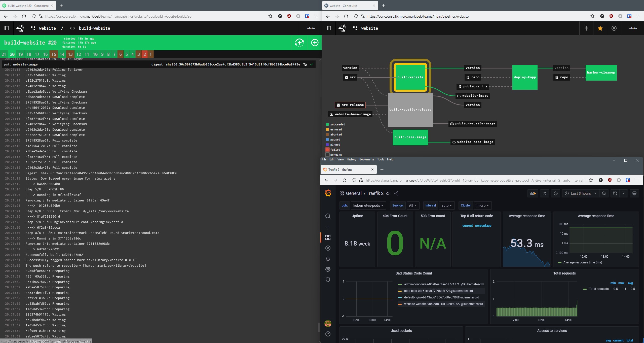Open Grafana dashboard settings gear
This screenshot has width=644, height=343.
555,193
